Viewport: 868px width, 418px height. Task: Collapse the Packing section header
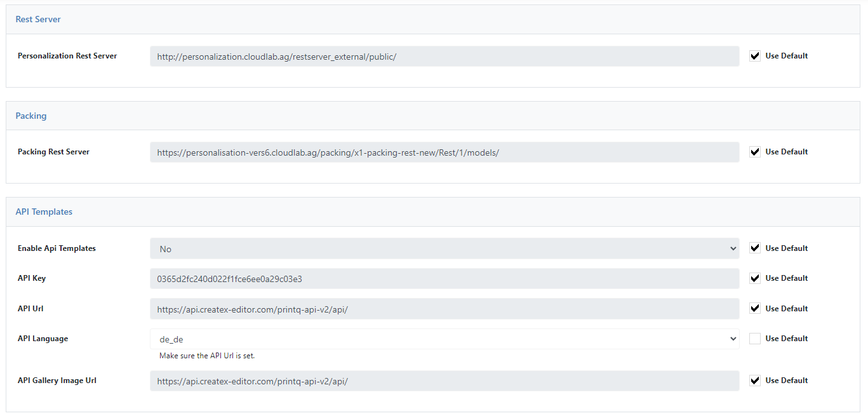tap(433, 116)
